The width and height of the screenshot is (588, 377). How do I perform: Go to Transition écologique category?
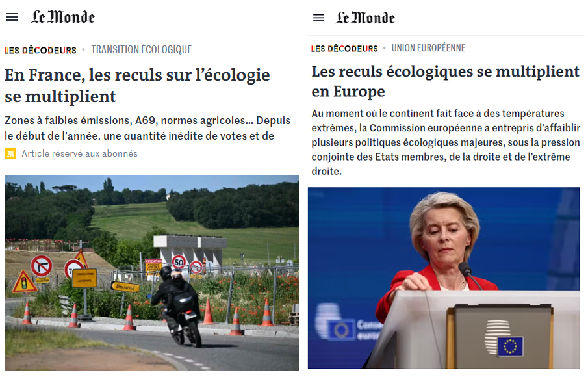click(142, 50)
